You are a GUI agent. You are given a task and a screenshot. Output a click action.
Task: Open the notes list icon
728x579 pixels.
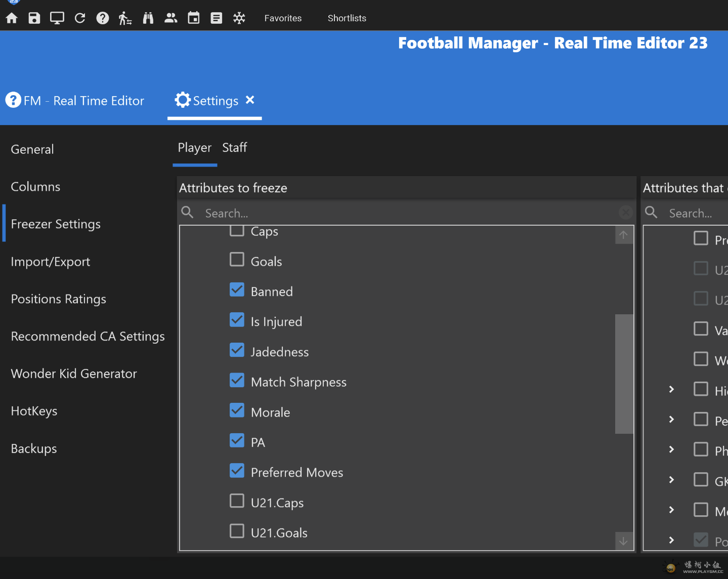point(217,18)
